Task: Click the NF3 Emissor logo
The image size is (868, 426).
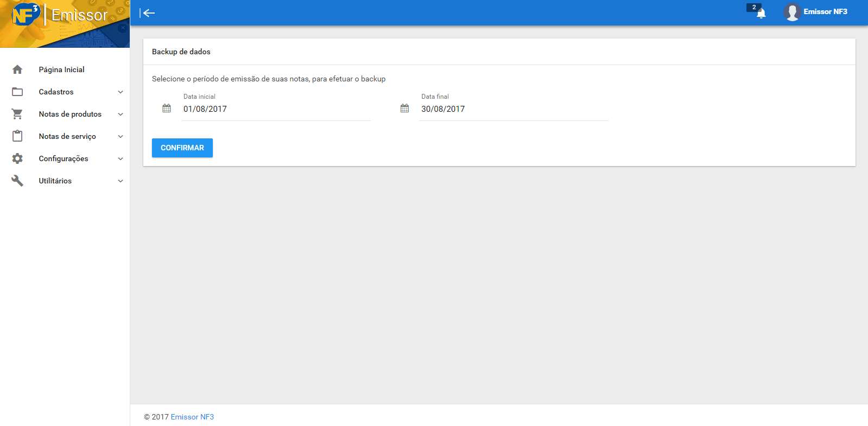Action: [x=60, y=15]
